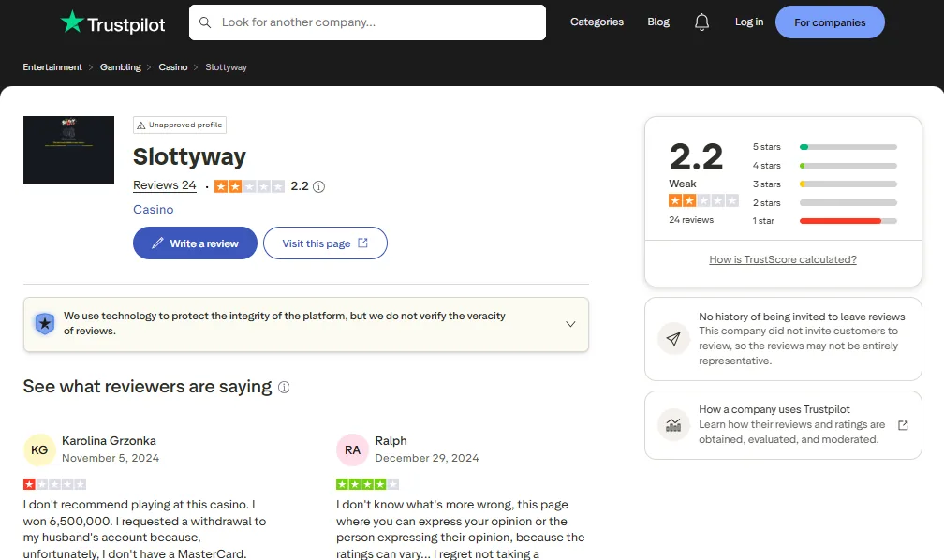Click the star rating beside Reviews 24
944x560 pixels.
[249, 186]
